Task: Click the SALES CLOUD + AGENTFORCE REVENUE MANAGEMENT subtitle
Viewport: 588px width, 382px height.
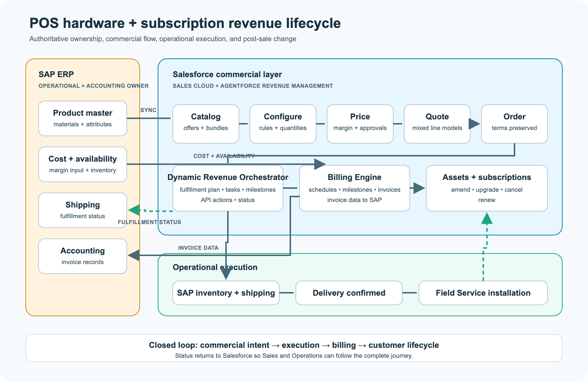Action: tap(253, 86)
